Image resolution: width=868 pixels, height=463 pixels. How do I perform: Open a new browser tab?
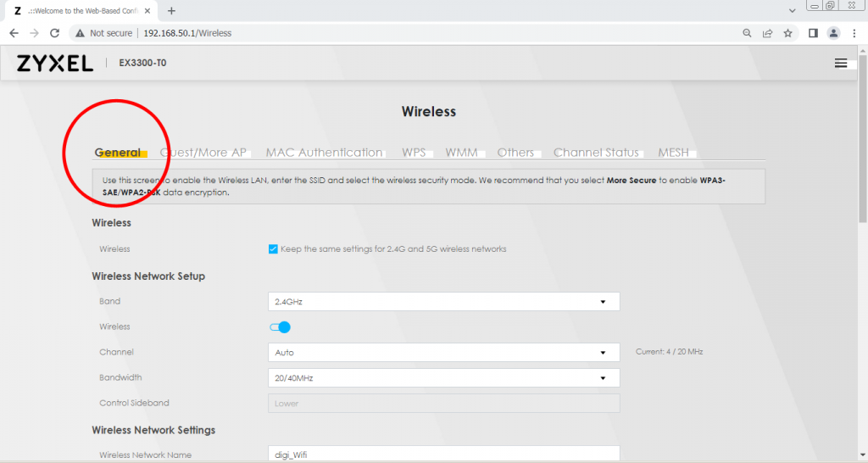[171, 10]
